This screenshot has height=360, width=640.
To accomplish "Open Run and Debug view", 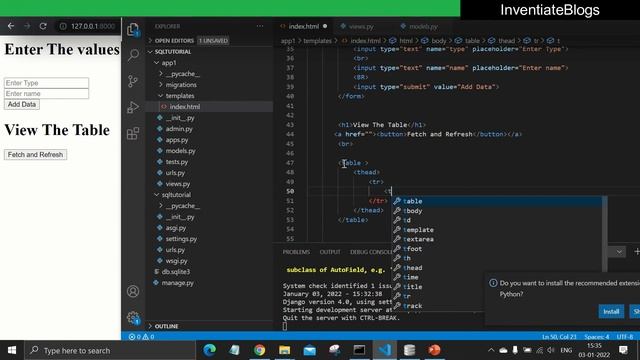I will [133, 107].
